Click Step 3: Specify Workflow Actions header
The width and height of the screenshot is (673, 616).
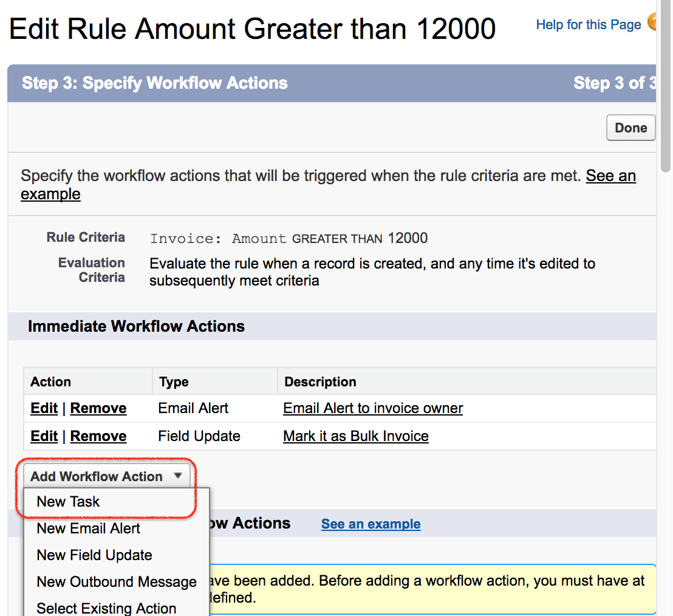154,83
